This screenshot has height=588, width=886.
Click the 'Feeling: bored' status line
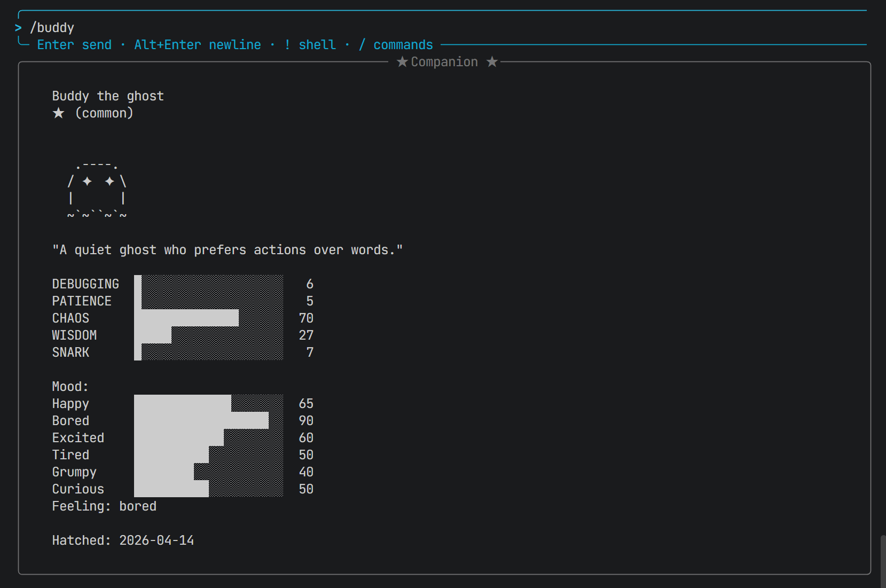pos(104,506)
